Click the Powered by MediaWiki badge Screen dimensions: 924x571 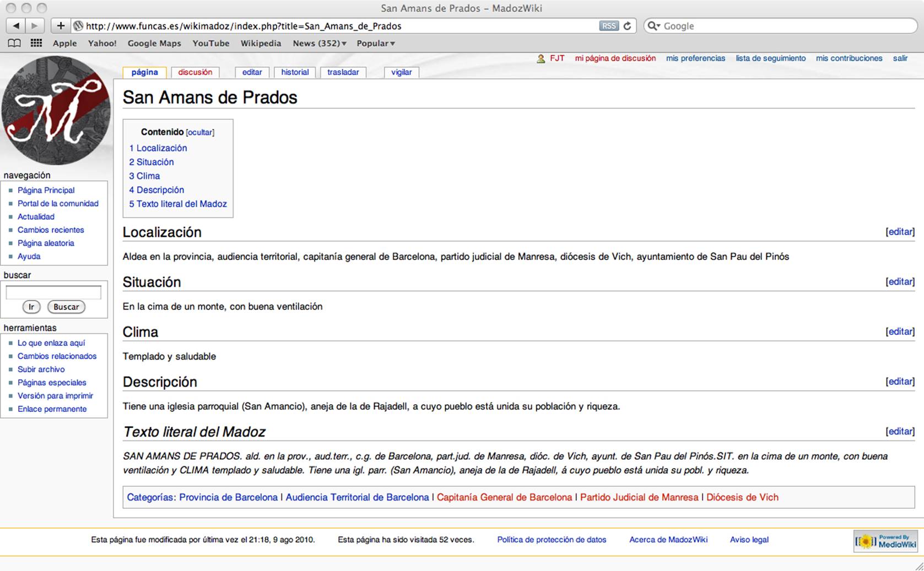coord(886,541)
